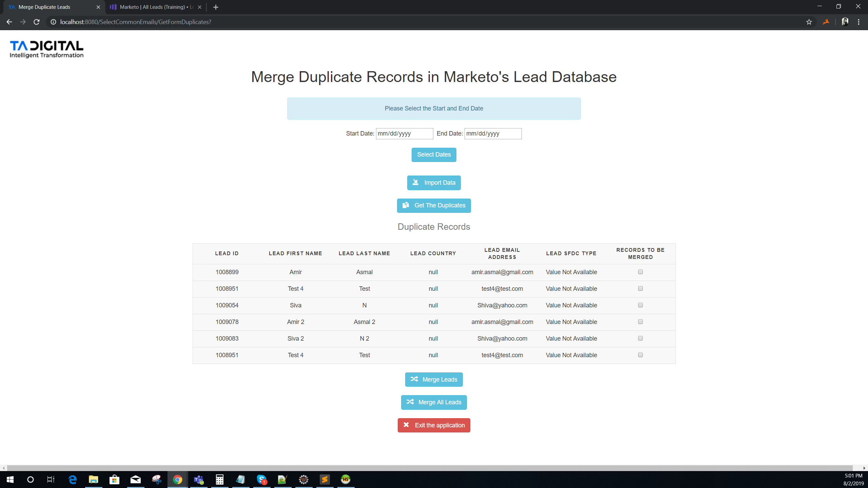Select the End Date input field
Viewport: 868px width, 488px height.
[x=492, y=134]
